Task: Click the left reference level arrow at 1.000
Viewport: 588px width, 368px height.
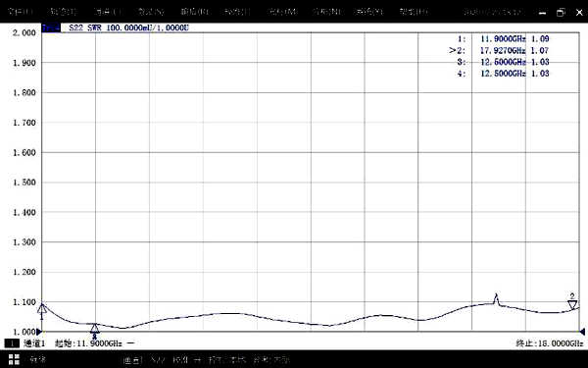Action: pyautogui.click(x=39, y=332)
